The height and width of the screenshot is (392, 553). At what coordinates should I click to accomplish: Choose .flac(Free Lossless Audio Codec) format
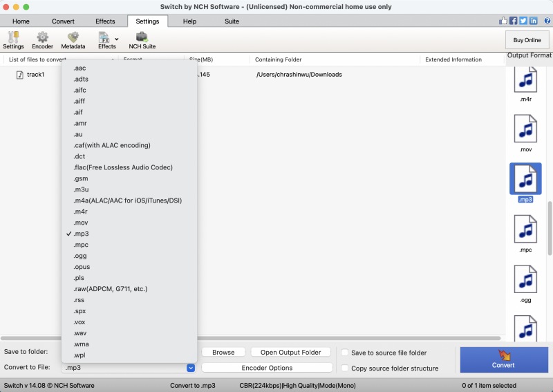coord(129,167)
